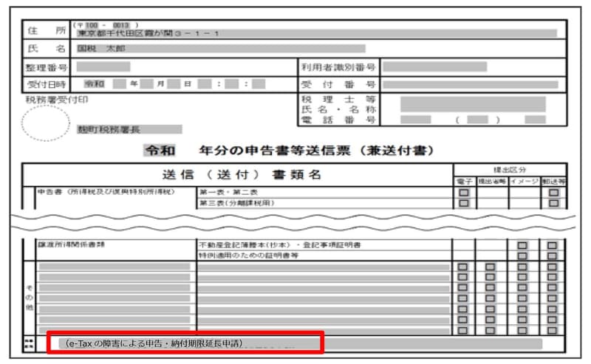Click the 申告書(所得税及び復興特別所得税) row label
This screenshot has width=591, height=364.
coord(106,192)
